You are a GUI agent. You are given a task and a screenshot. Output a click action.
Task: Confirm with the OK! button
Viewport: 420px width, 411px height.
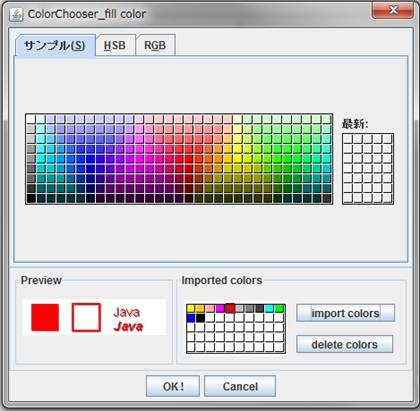173,386
